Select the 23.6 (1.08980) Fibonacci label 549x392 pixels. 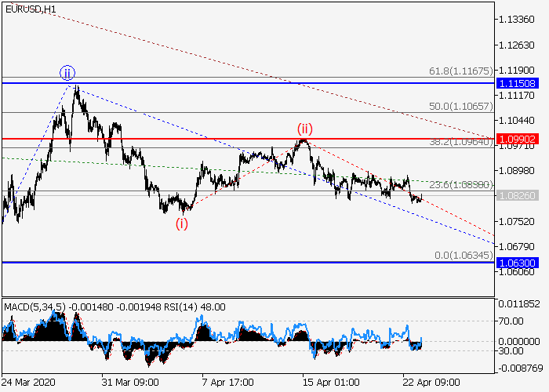coord(460,185)
